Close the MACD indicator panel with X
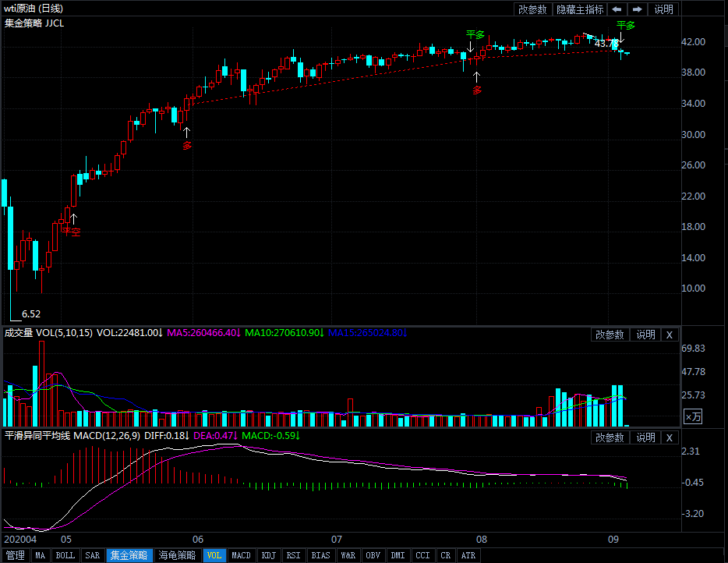This screenshot has width=728, height=563. pyautogui.click(x=669, y=437)
